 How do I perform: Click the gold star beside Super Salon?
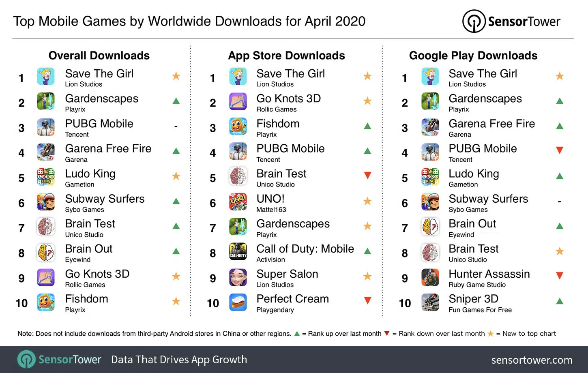(367, 276)
